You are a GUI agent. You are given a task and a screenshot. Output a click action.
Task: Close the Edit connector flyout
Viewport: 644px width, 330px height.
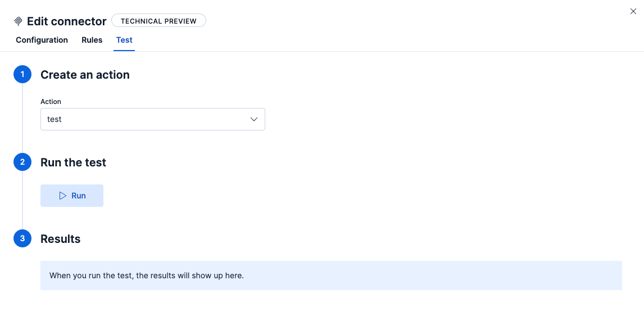click(x=633, y=11)
